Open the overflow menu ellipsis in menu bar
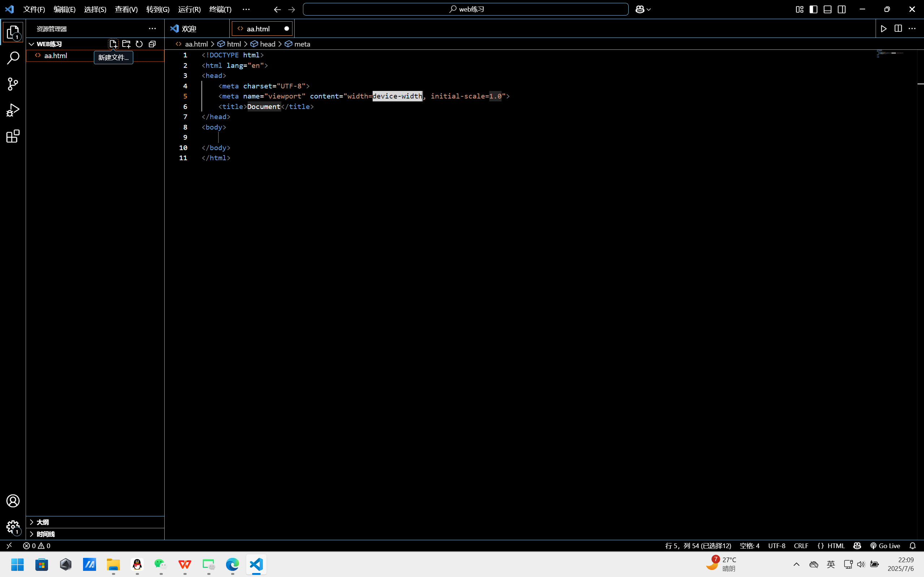 click(246, 9)
